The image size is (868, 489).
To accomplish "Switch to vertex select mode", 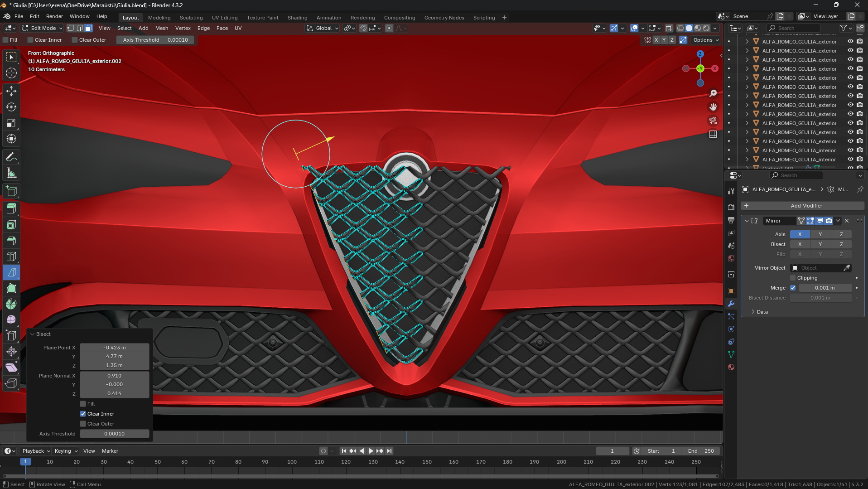I will point(71,28).
